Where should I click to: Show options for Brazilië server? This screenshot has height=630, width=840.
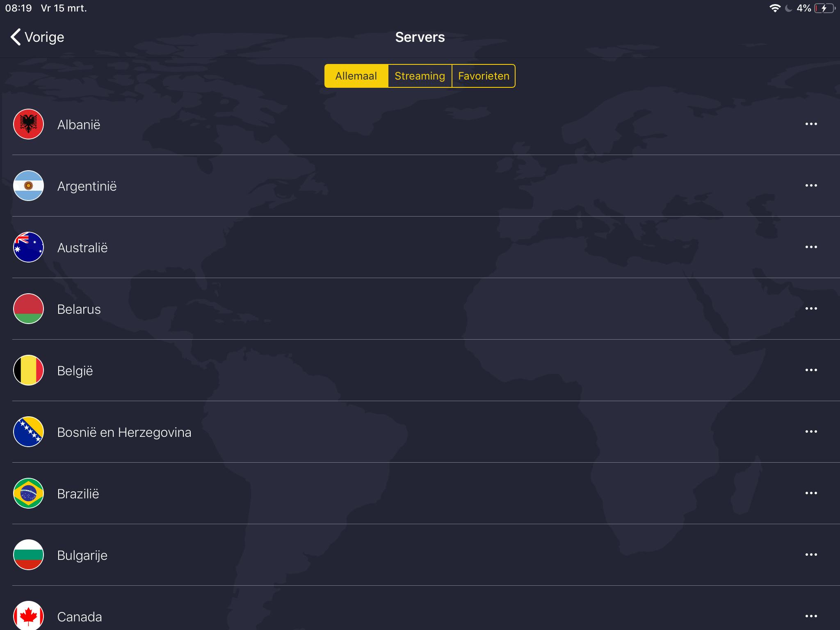point(811,493)
